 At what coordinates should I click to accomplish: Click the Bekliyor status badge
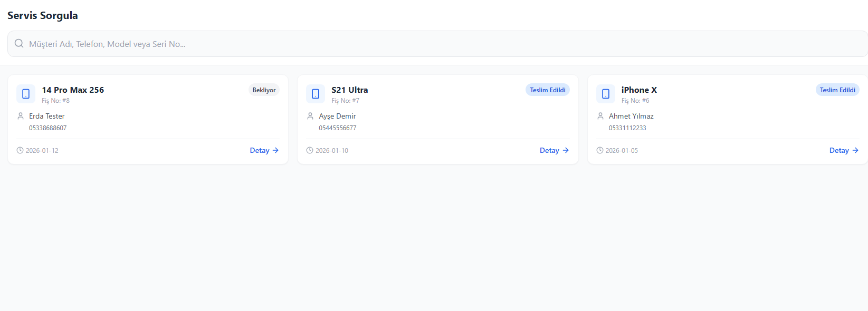tap(264, 90)
